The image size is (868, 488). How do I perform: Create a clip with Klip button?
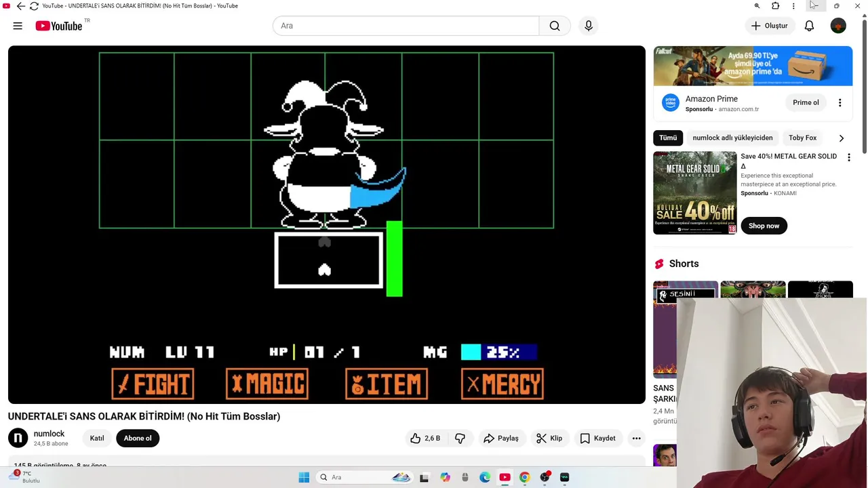tap(549, 439)
